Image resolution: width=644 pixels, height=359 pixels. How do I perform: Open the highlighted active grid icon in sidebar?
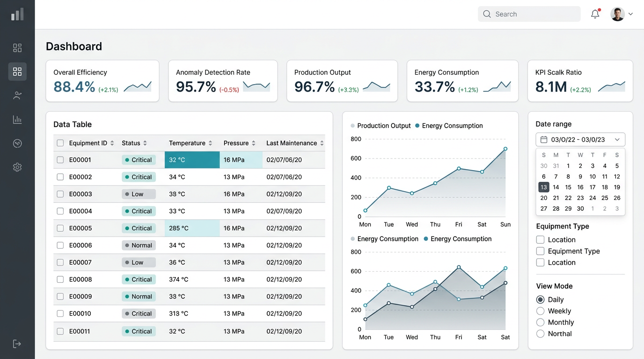point(17,72)
